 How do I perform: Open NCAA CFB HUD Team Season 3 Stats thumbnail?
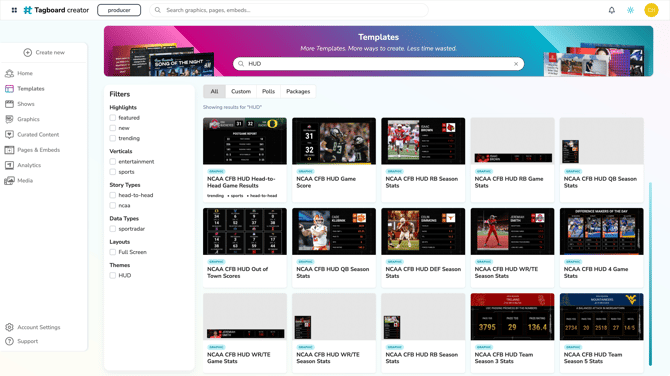pos(512,317)
